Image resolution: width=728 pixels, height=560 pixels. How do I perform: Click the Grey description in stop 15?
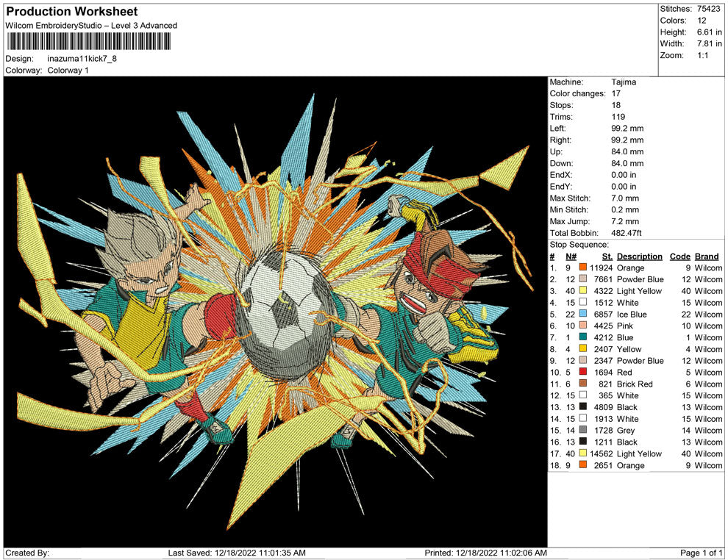tap(625, 430)
